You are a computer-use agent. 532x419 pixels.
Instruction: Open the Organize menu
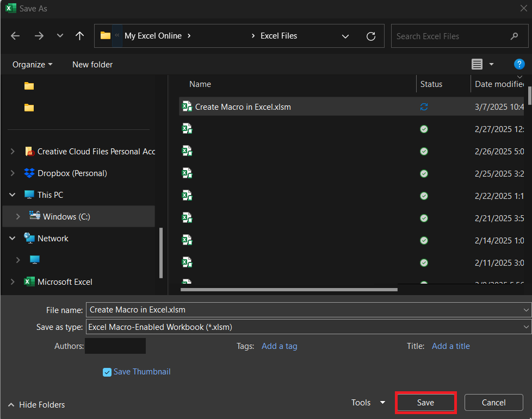[x=32, y=65]
